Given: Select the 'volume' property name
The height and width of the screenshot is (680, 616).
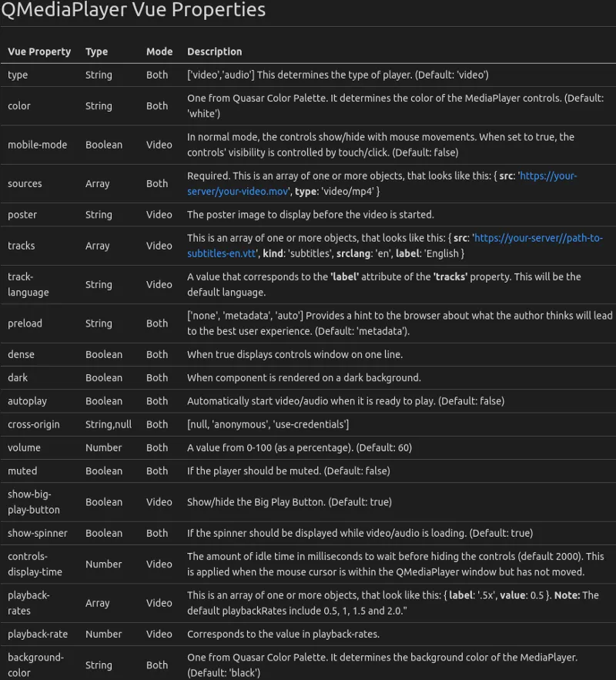Looking at the screenshot, I should point(24,447).
